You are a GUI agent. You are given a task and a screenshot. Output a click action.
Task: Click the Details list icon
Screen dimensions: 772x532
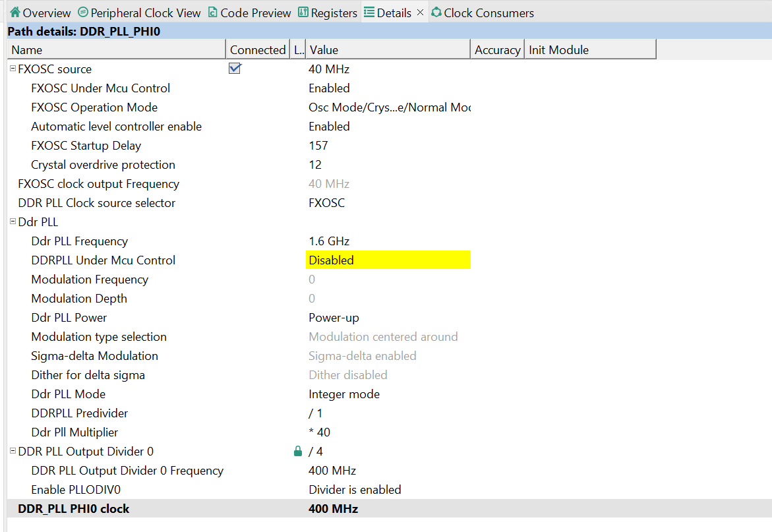(x=368, y=12)
